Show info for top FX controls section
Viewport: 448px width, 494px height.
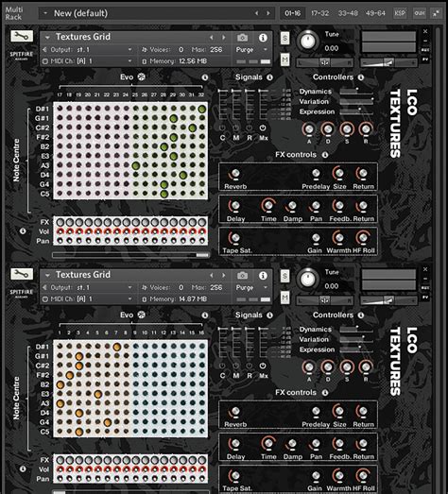pyautogui.click(x=325, y=155)
